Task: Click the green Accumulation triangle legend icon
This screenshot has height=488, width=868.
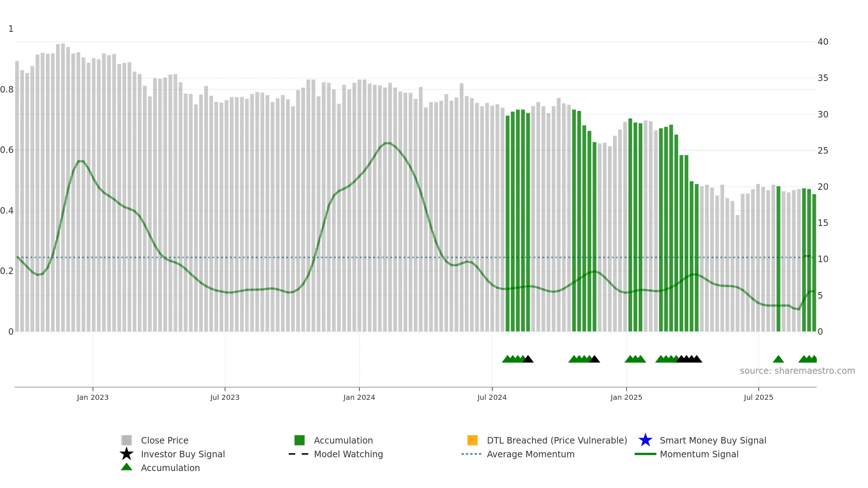Action: pyautogui.click(x=126, y=467)
